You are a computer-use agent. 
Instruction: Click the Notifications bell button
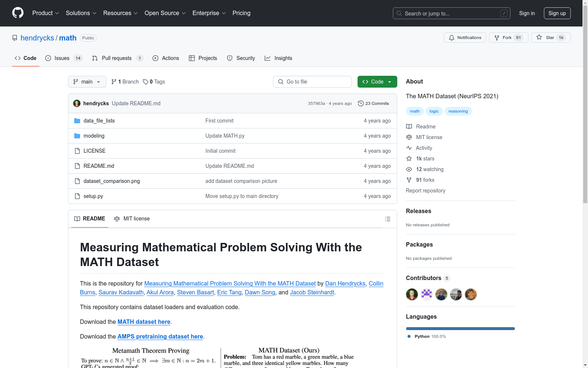[465, 38]
